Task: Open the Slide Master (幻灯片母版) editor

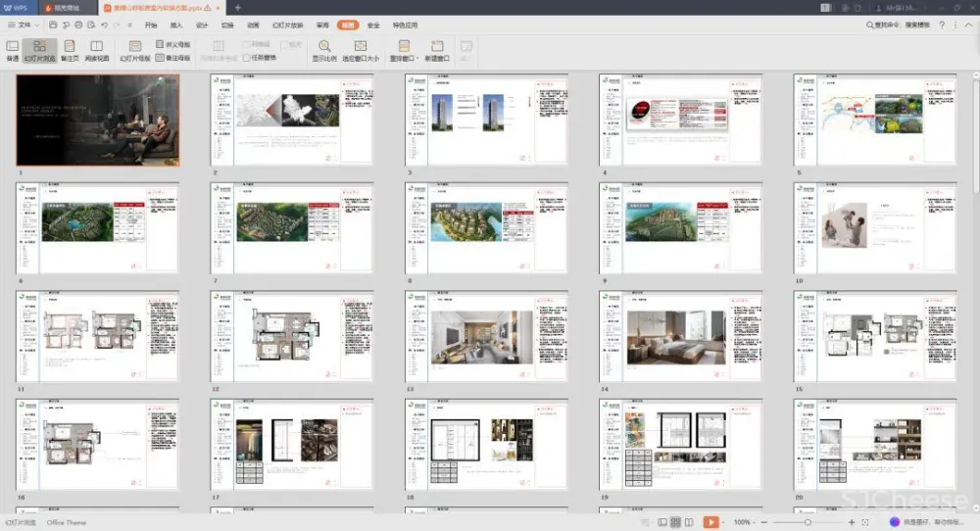Action: pos(135,50)
